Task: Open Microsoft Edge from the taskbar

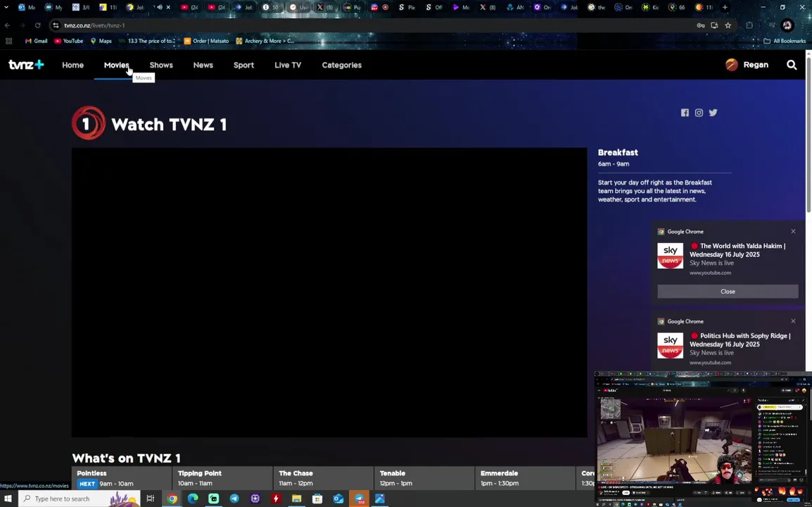Action: click(x=193, y=499)
